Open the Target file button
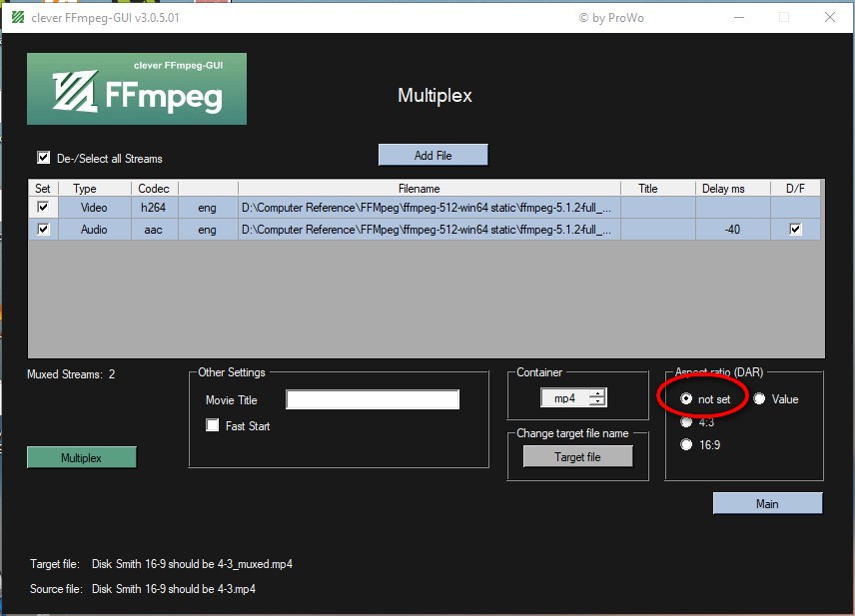Image resolution: width=855 pixels, height=616 pixels. (x=578, y=457)
